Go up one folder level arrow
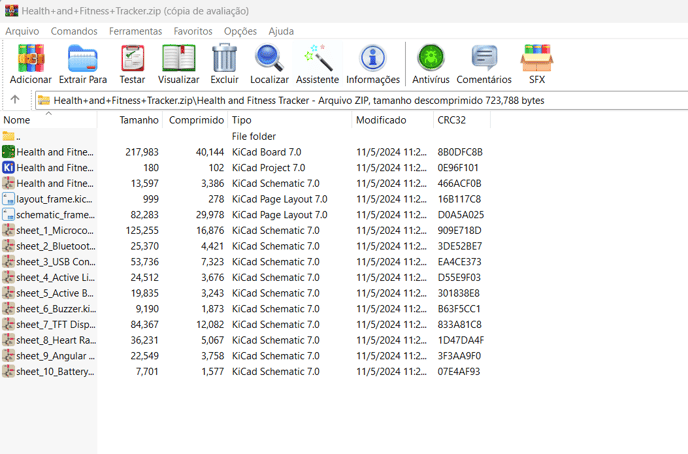The height and width of the screenshot is (454, 688). point(15,100)
